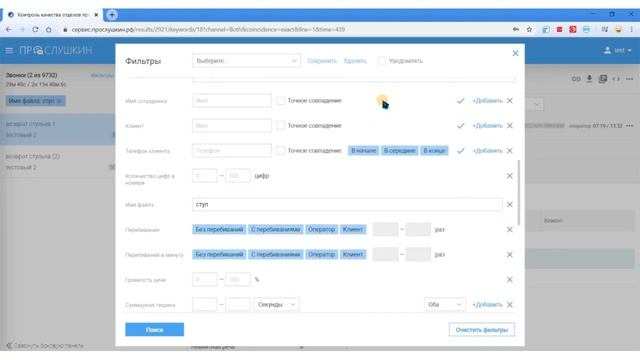Click +Добавить in the Телефон клиента row
Screen dimensions: 640x360
(487, 151)
